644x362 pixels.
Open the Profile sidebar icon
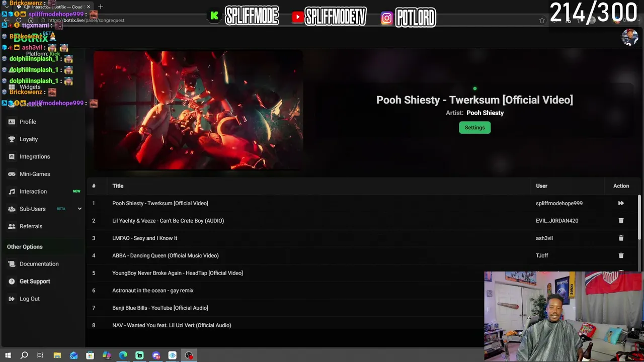12,122
